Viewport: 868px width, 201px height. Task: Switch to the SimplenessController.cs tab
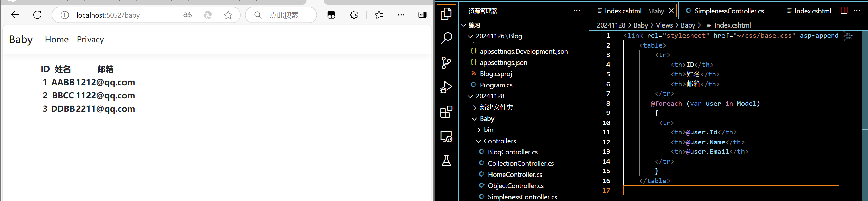[x=729, y=11]
